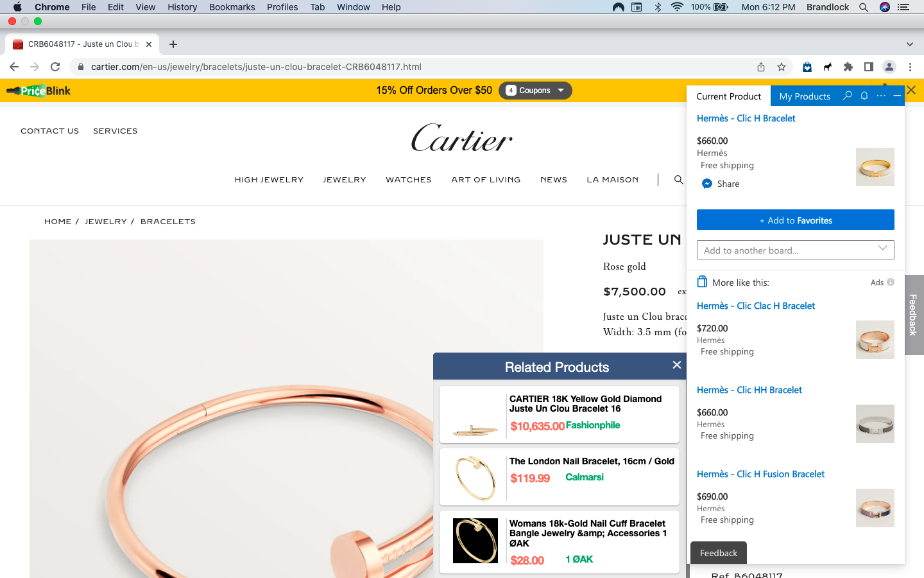924x578 pixels.
Task: Open the Chrome extensions puzzle menu
Action: 848,67
